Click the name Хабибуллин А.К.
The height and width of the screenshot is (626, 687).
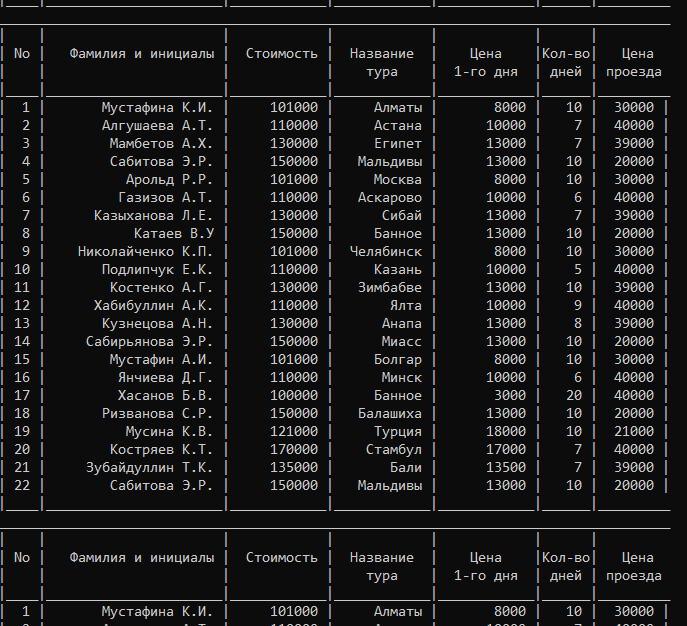pos(153,305)
